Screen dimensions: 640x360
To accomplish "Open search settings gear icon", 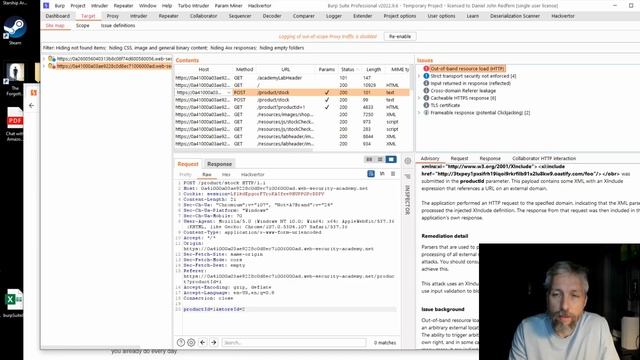I will tap(191, 342).
